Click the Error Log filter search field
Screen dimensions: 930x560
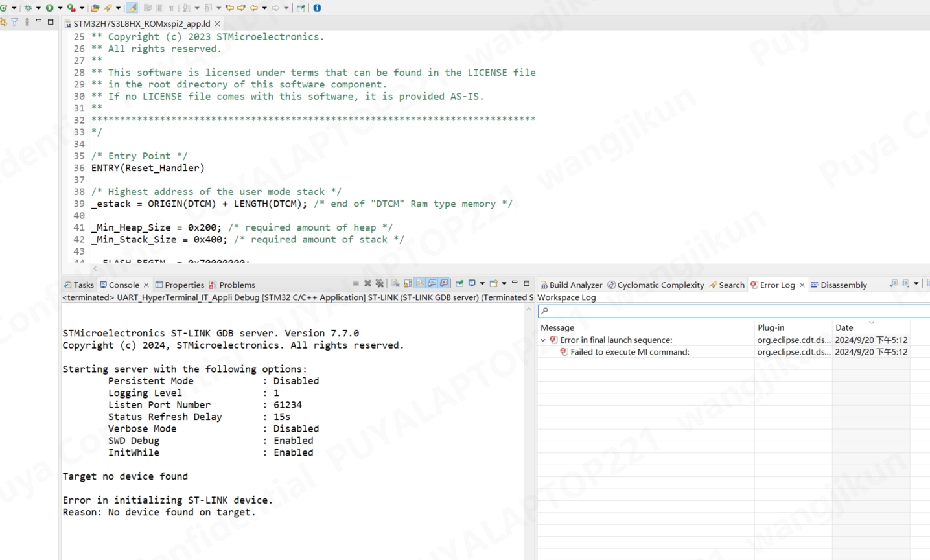click(x=734, y=311)
